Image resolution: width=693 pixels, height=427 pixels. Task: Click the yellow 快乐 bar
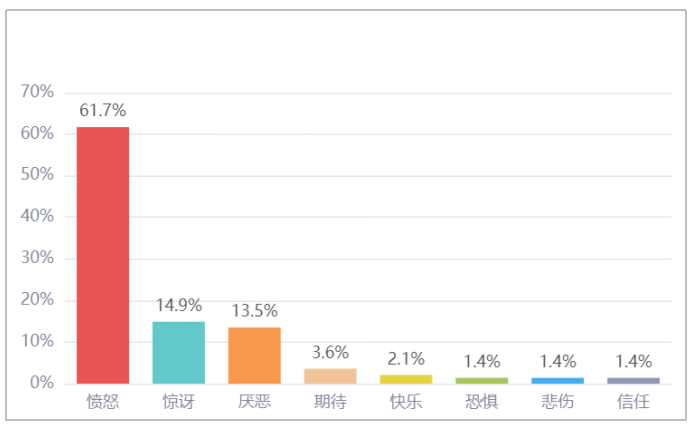pyautogui.click(x=406, y=379)
